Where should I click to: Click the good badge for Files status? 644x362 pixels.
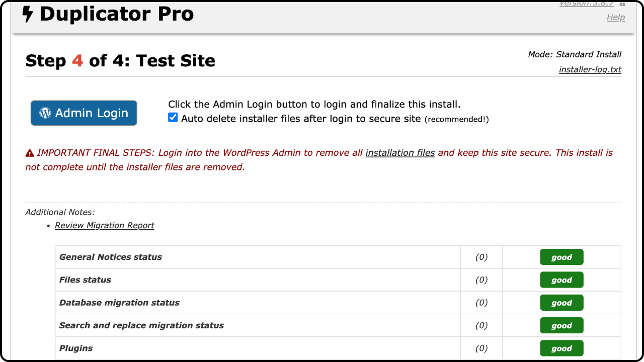561,280
